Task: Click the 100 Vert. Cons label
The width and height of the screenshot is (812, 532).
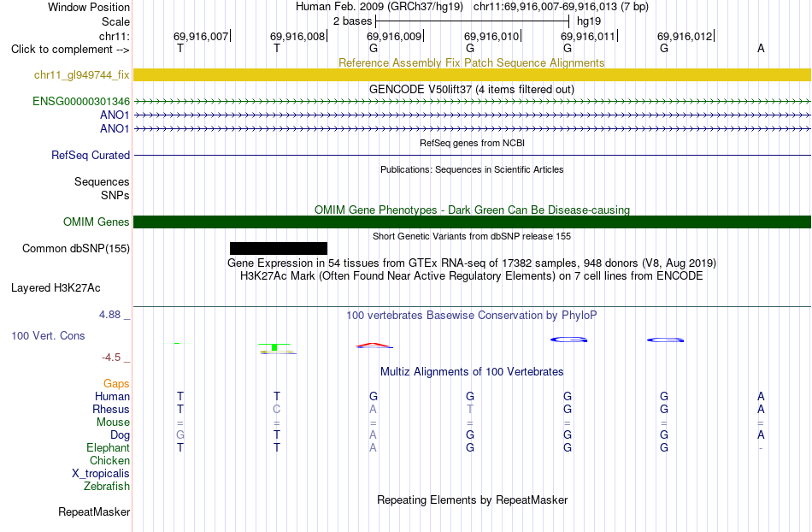Action: pos(48,335)
